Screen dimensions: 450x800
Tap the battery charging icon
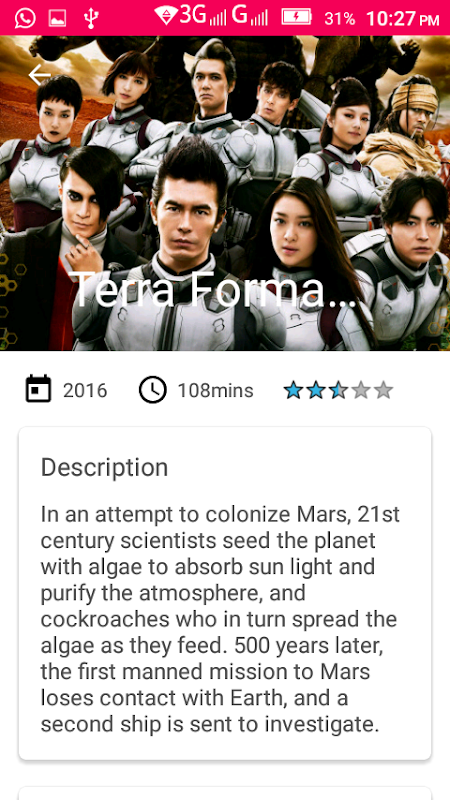[x=296, y=18]
